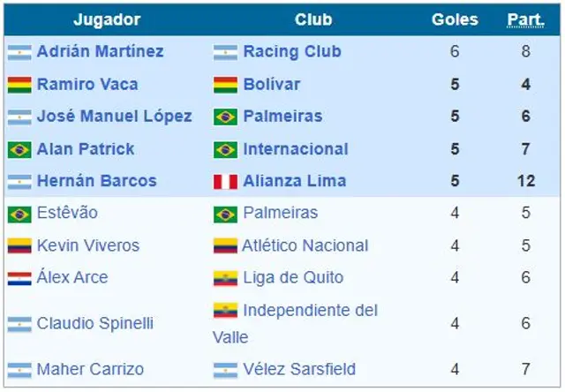Follow the Internacional club link
This screenshot has width=565, height=392.
click(296, 149)
